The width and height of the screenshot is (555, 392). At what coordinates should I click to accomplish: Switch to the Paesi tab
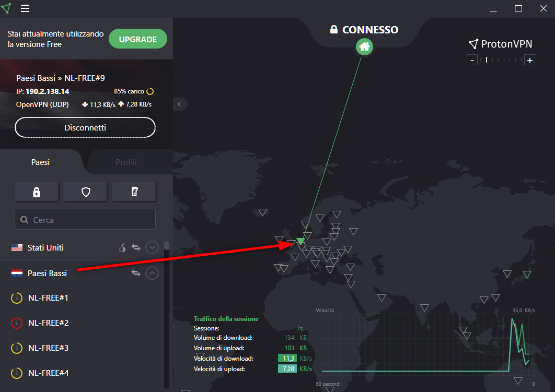pos(40,162)
